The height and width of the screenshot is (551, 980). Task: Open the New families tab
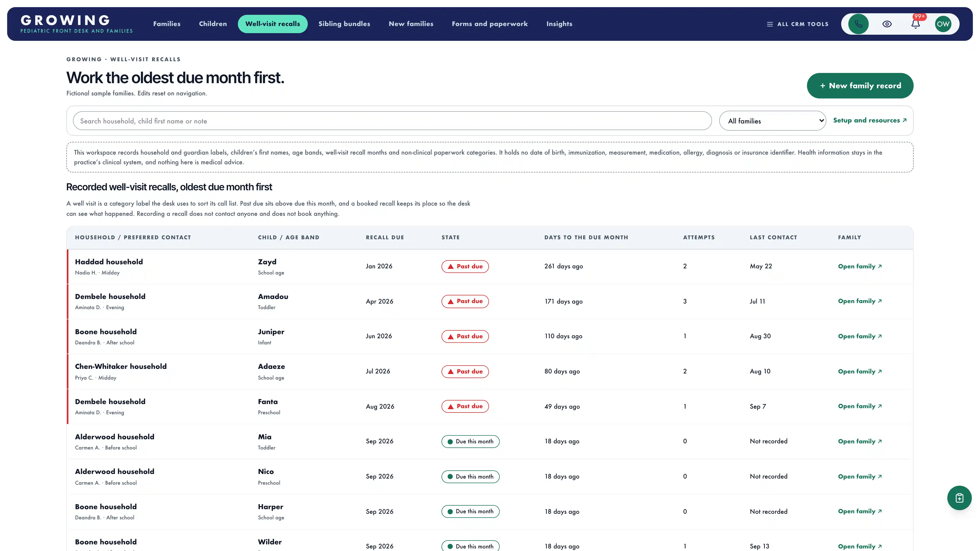(x=411, y=24)
